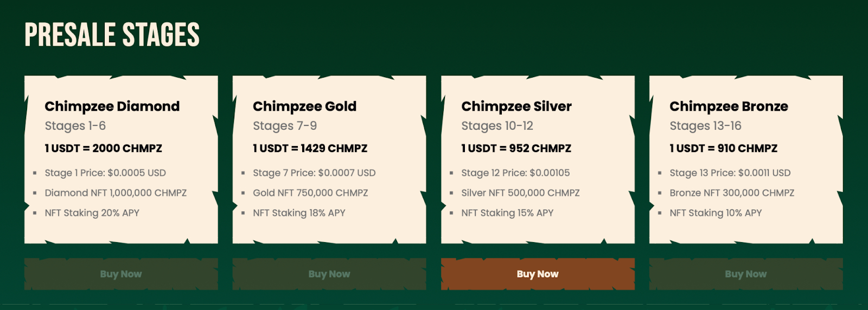Click Gold NFT 750,000 CHMPZ item
This screenshot has height=310, width=868.
[310, 193]
